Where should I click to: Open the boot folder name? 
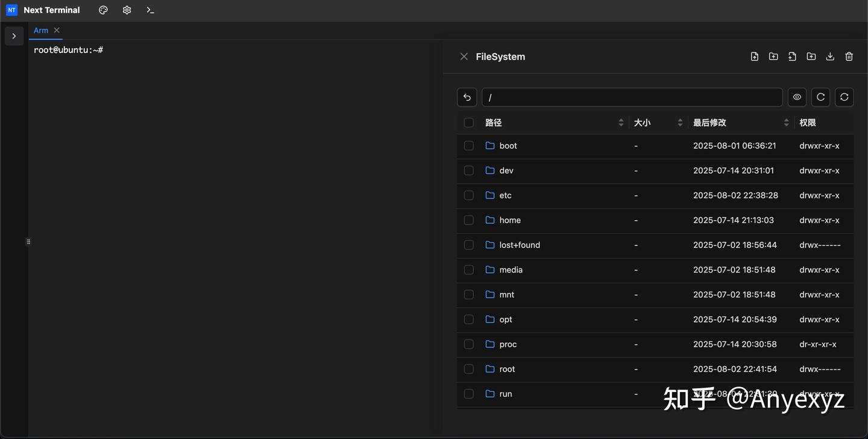click(x=508, y=146)
